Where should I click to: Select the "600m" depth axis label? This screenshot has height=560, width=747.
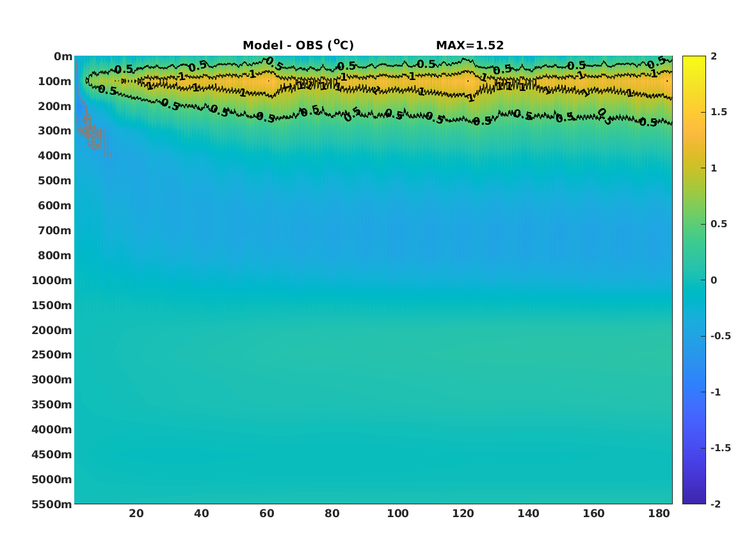click(x=55, y=205)
